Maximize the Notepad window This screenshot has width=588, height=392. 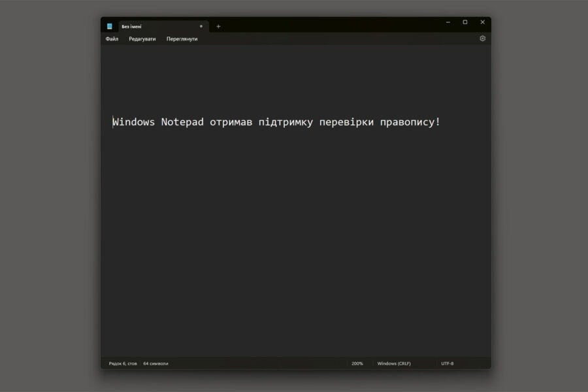465,22
